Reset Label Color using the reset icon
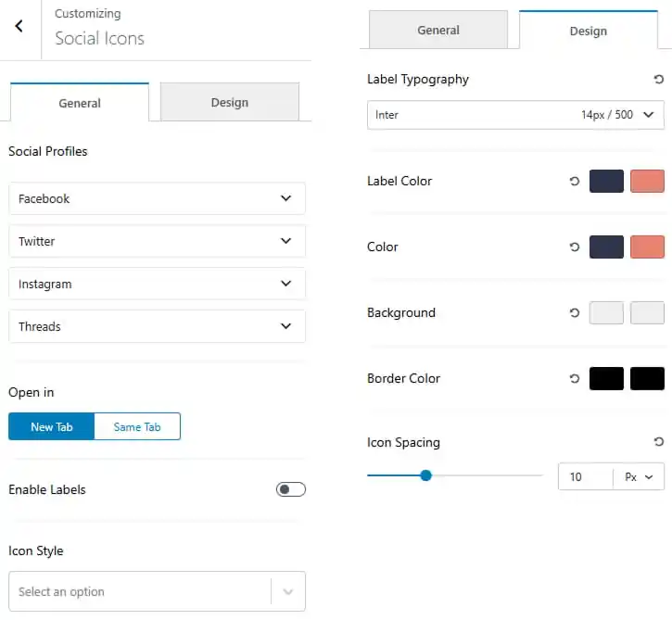672x620 pixels. click(x=575, y=182)
